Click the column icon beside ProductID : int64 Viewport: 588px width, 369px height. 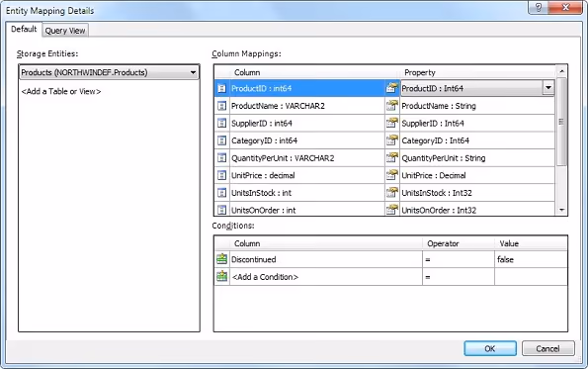click(x=221, y=88)
